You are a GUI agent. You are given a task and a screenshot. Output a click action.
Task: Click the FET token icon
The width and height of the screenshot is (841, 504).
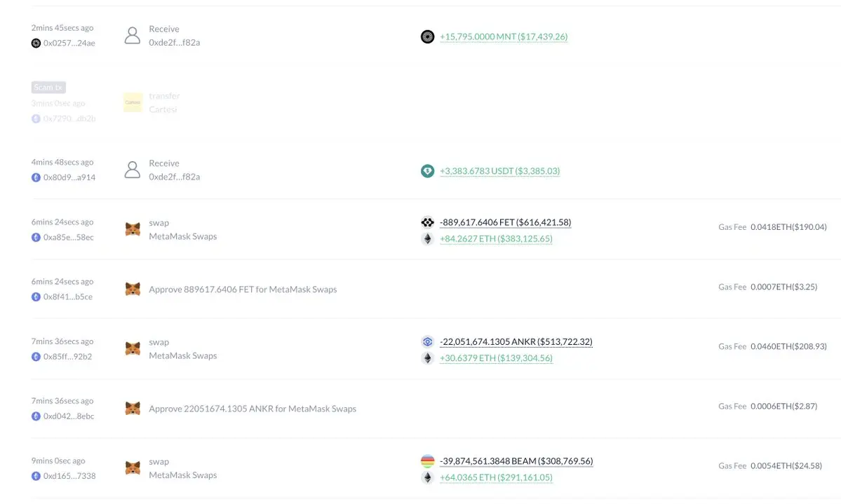(427, 222)
